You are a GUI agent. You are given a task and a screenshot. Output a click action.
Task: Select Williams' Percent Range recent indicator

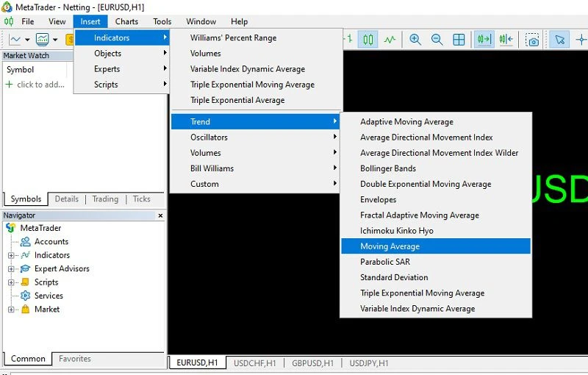click(x=257, y=38)
